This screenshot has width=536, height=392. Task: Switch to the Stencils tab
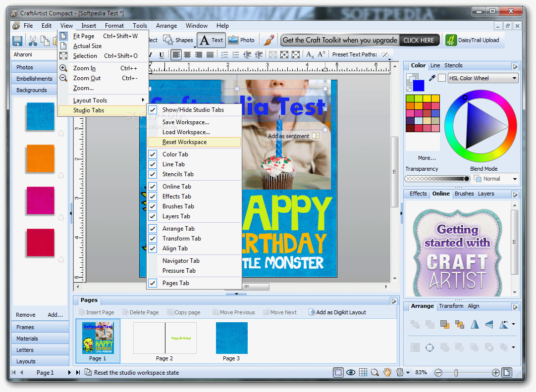click(453, 65)
